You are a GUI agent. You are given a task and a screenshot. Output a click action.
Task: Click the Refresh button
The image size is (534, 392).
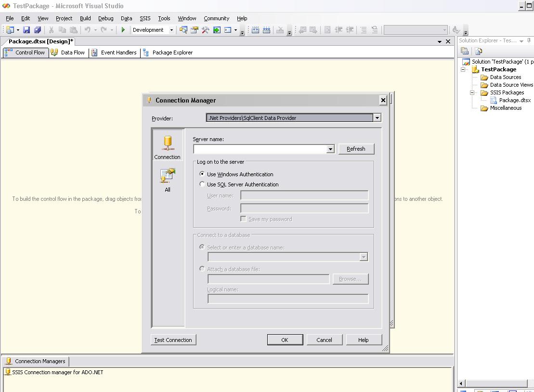point(356,149)
